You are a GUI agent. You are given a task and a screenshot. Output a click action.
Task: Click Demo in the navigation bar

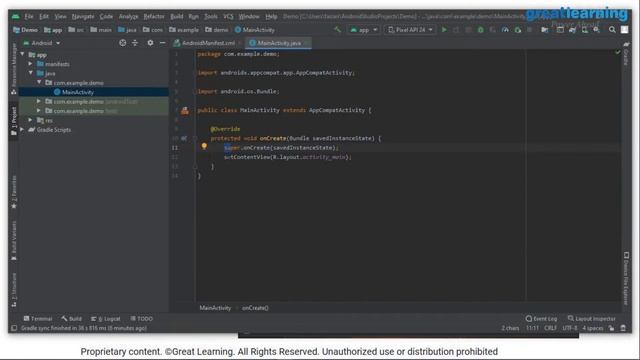coord(25,30)
